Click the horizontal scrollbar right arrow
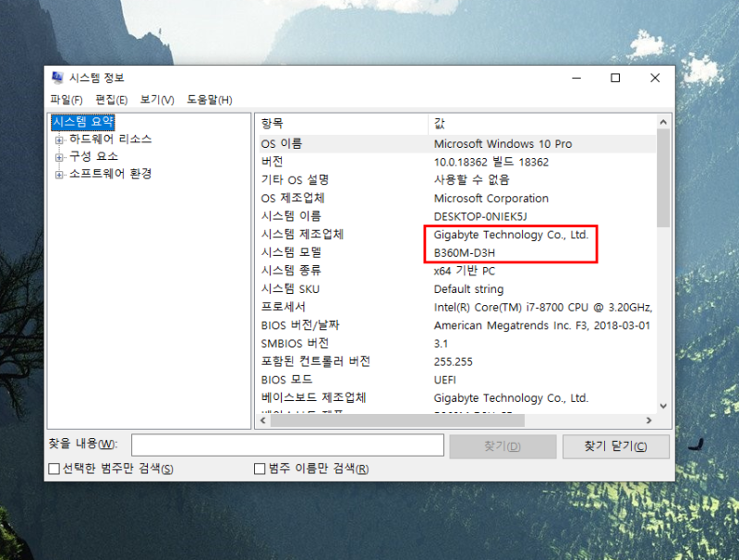The width and height of the screenshot is (739, 560). point(649,420)
